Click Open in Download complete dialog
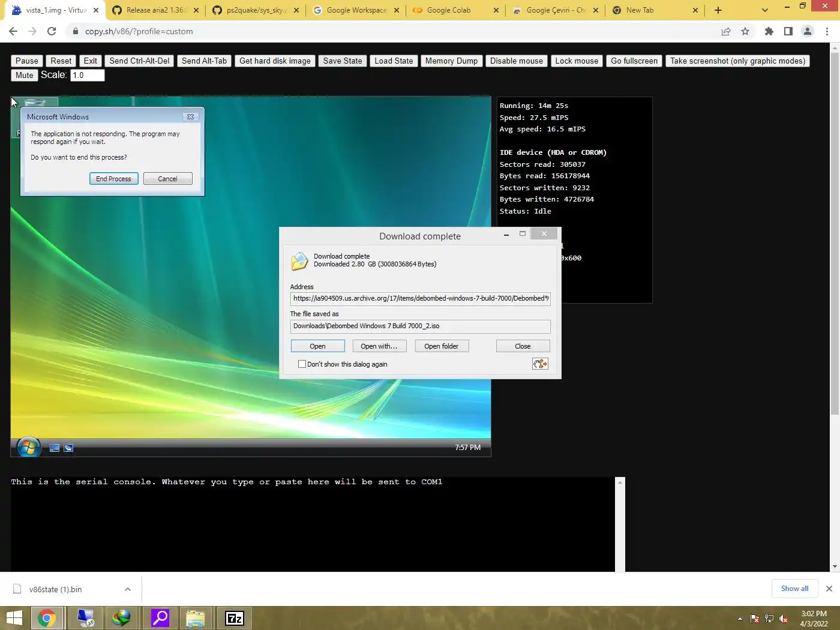The width and height of the screenshot is (840, 630). [317, 346]
